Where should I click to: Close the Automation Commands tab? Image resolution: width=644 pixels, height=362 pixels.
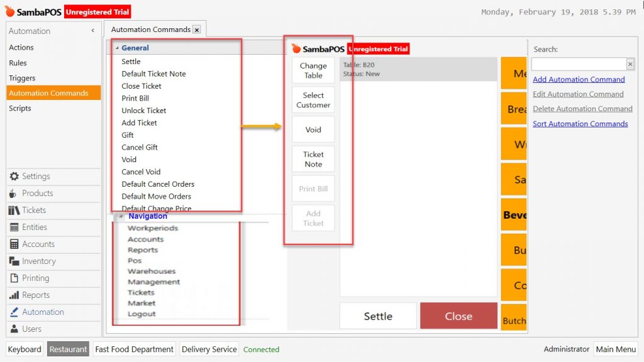[197, 30]
